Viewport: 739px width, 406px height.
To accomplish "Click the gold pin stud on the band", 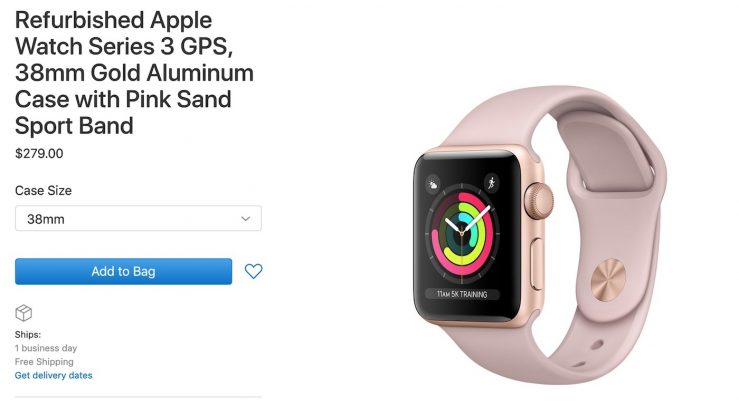I will [x=608, y=280].
